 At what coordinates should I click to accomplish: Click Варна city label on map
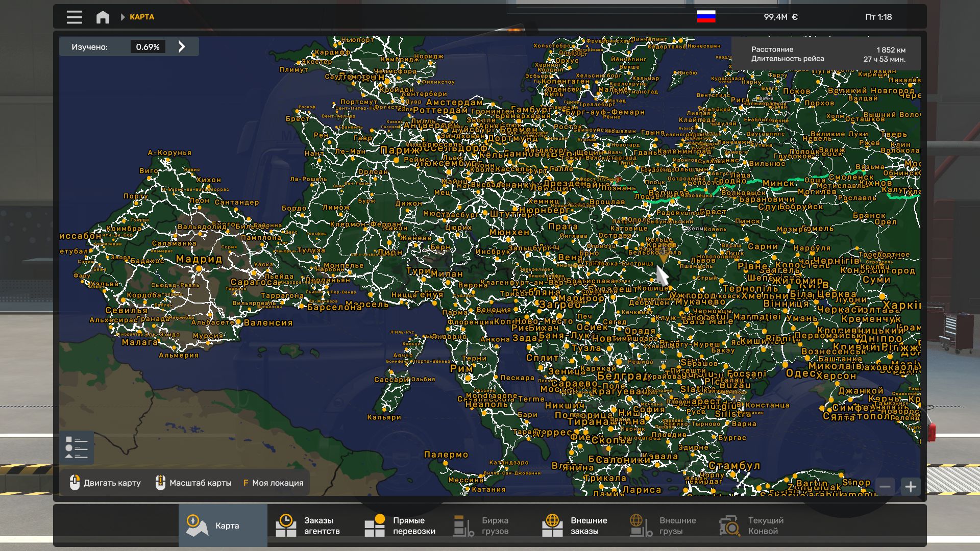click(x=744, y=423)
